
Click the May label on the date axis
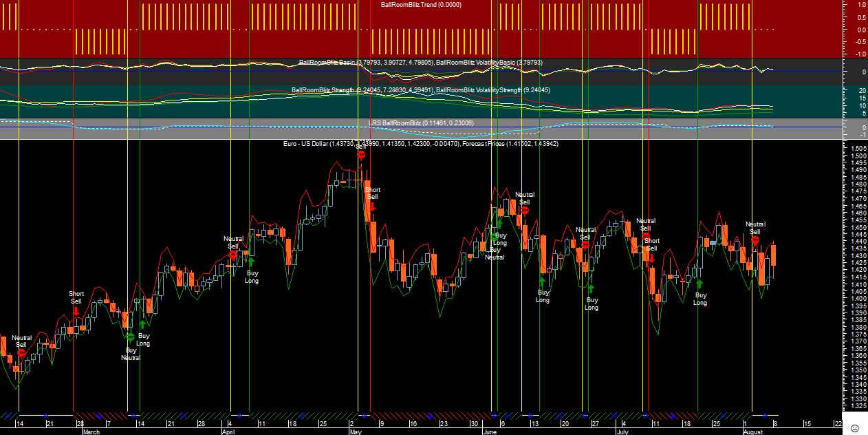pos(356,432)
